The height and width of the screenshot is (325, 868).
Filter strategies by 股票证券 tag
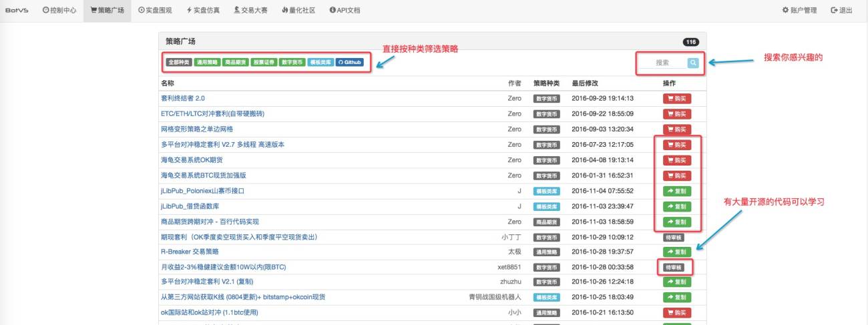pyautogui.click(x=264, y=62)
